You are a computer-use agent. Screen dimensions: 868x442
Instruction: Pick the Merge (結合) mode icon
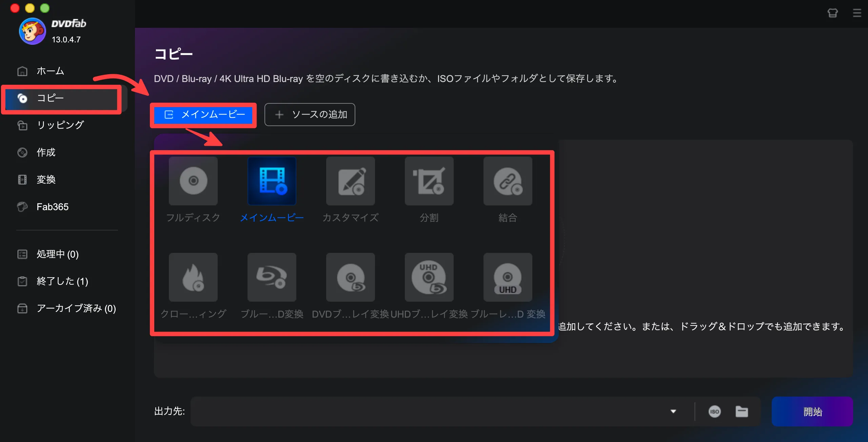pos(508,181)
